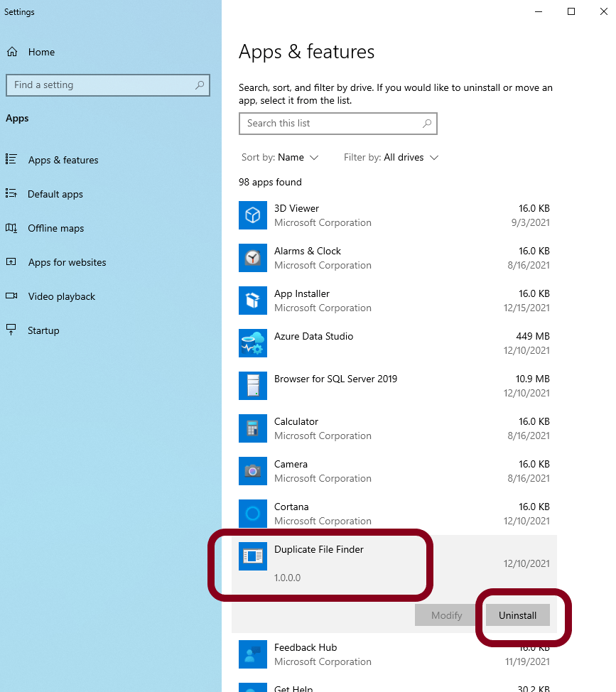
Task: Open the Startup settings page
Action: pos(43,330)
